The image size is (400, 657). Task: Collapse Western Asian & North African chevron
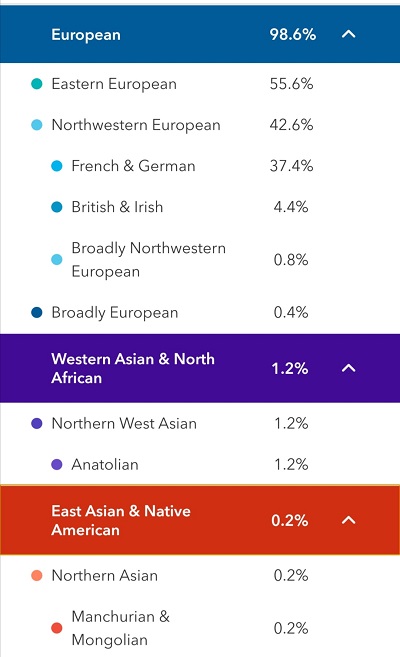pos(348,368)
